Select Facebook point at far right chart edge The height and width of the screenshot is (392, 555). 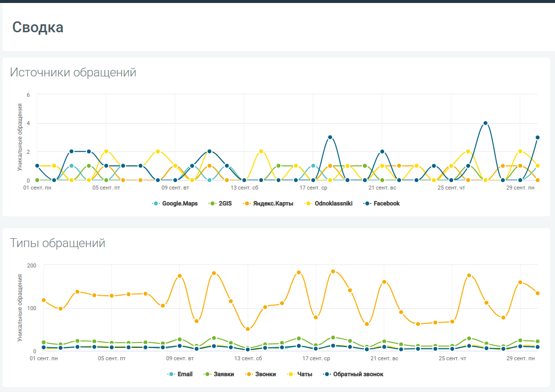[538, 137]
